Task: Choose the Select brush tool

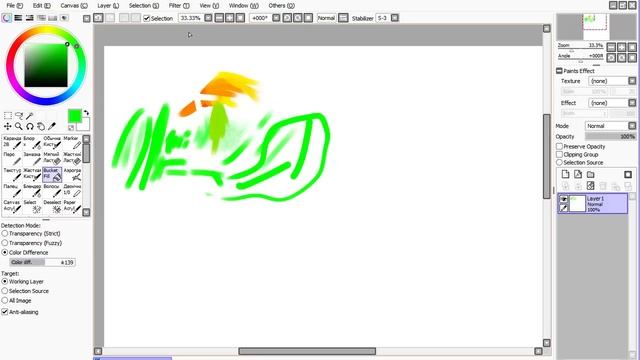Action: [32, 206]
